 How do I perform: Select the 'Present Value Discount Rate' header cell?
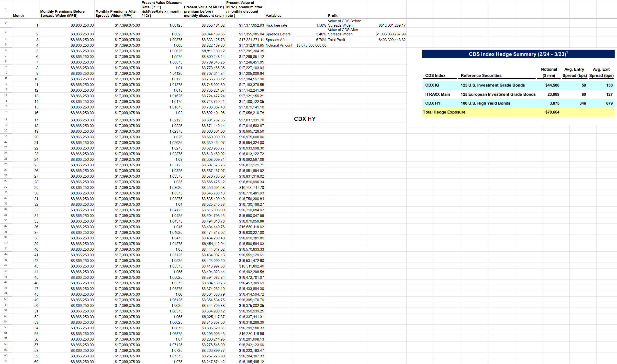[162, 9]
